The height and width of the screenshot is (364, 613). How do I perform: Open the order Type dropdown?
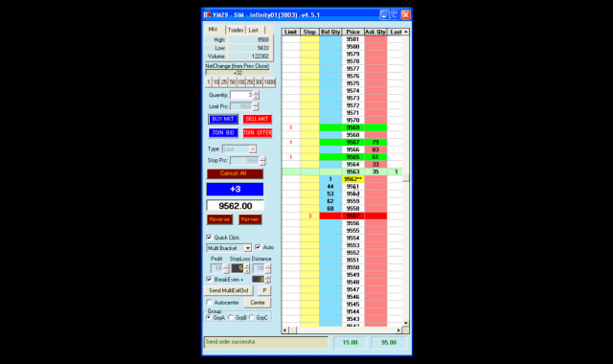(x=253, y=149)
